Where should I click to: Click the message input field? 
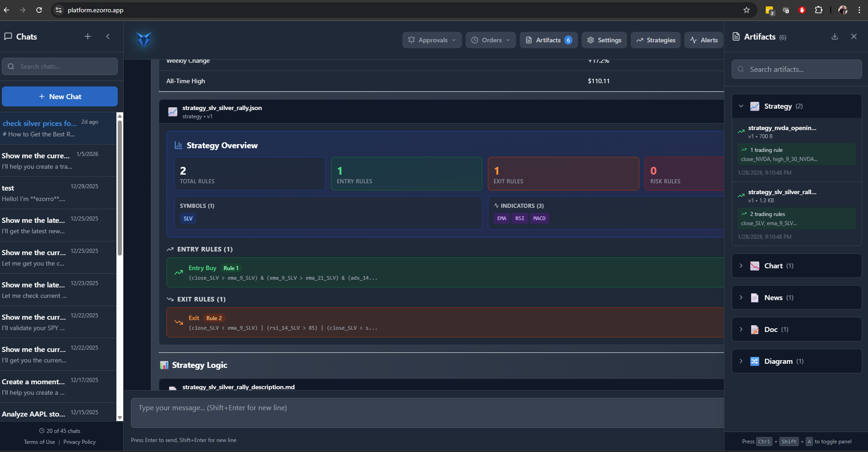pos(427,412)
